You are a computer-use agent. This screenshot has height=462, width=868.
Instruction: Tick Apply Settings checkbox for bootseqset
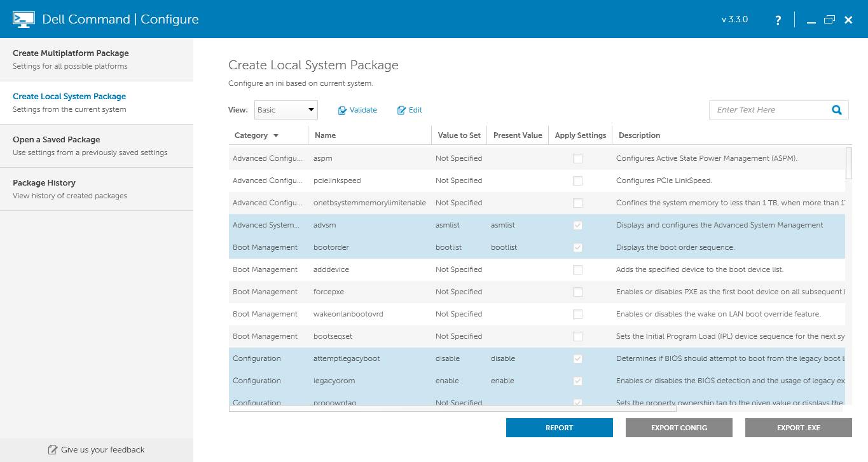[577, 337]
